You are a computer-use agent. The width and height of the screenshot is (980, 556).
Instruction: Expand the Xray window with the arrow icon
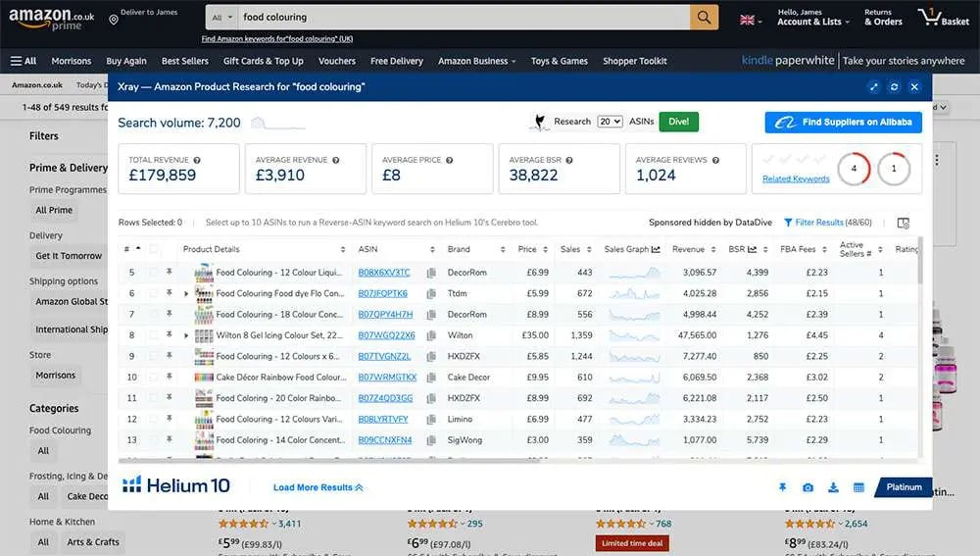pyautogui.click(x=874, y=87)
